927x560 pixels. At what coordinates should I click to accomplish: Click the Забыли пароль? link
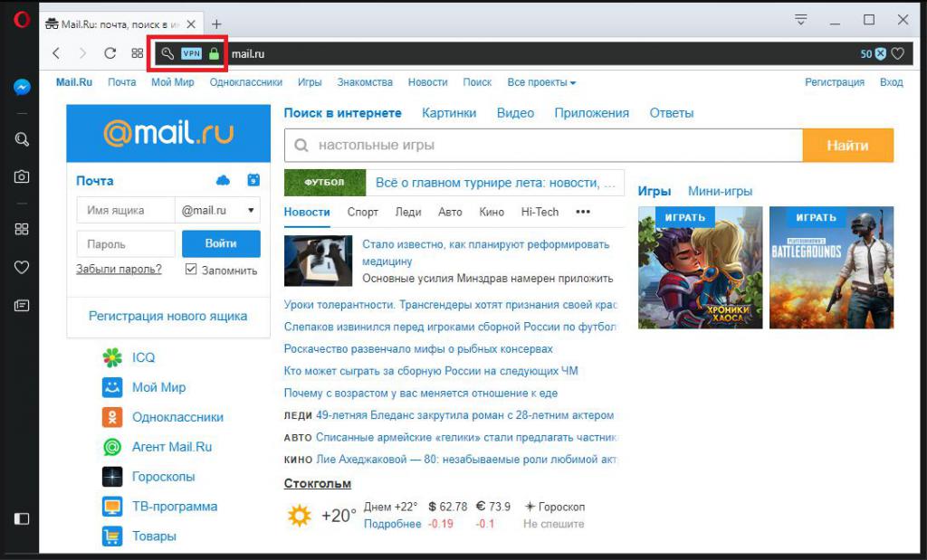coord(119,270)
